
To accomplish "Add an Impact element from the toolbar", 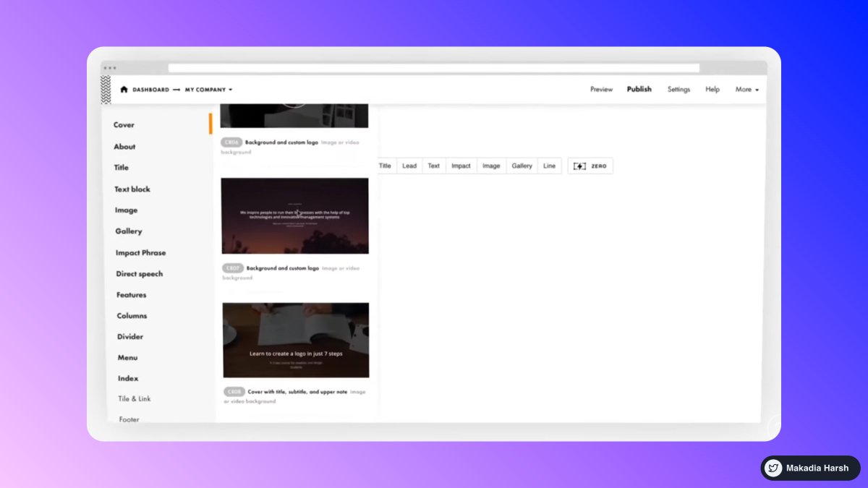I will (x=461, y=166).
